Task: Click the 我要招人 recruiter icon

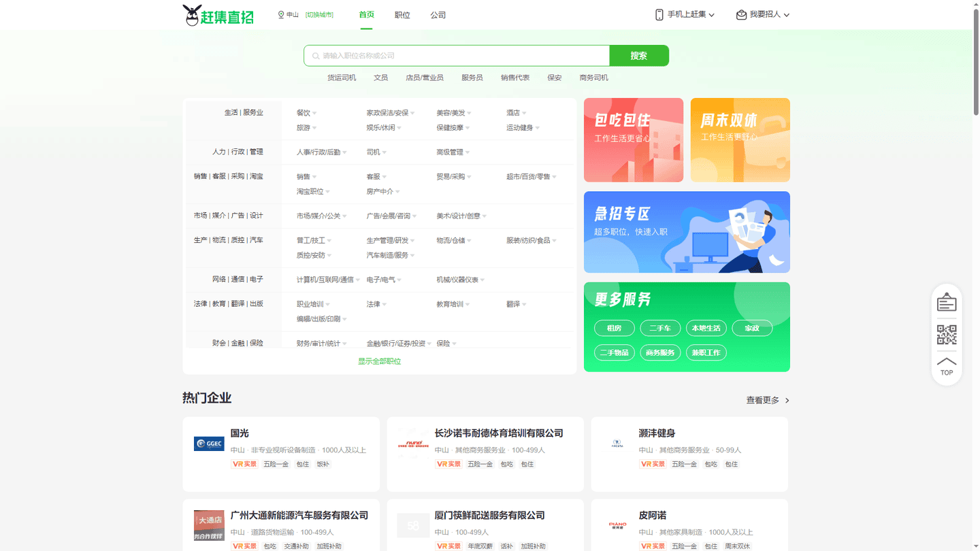Action: point(741,15)
